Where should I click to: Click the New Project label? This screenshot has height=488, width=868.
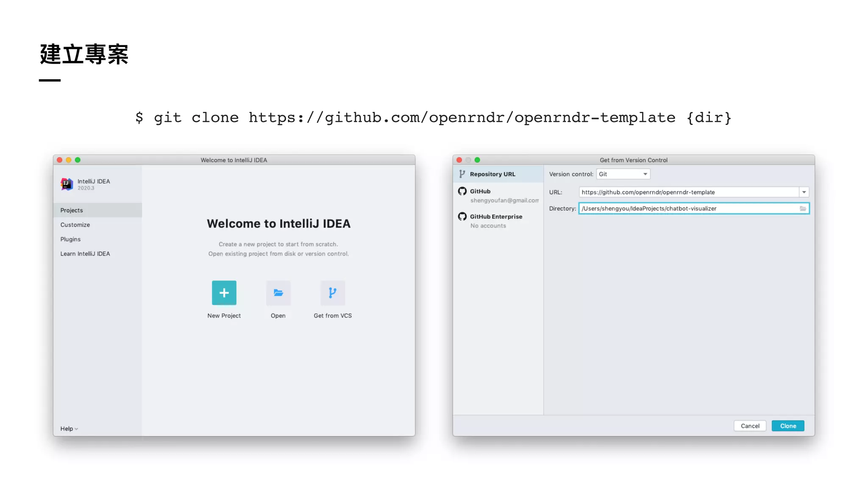pos(224,316)
